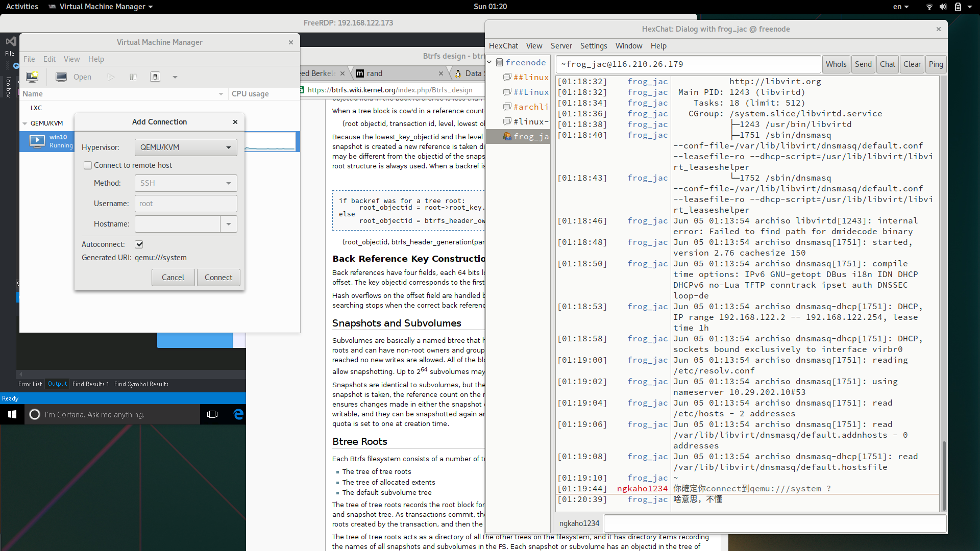This screenshot has height=551, width=980.
Task: Click the run VM play icon
Action: 111,77
